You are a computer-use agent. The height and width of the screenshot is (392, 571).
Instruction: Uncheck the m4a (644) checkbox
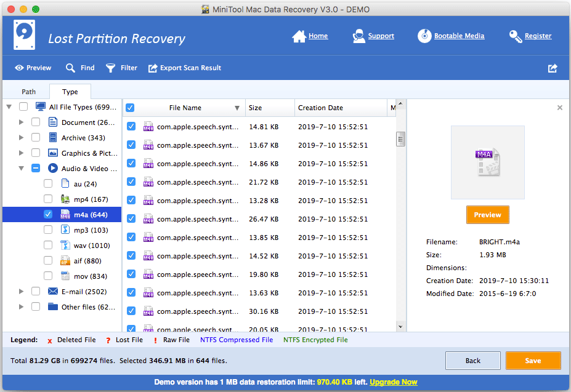[48, 214]
